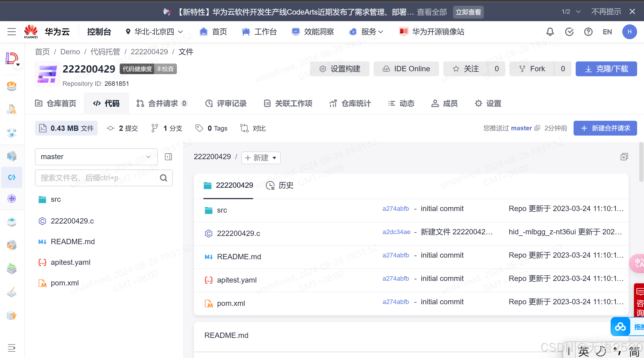Screen dimensions: 644x358
Task: Open the help question mark icon
Action: click(588, 32)
